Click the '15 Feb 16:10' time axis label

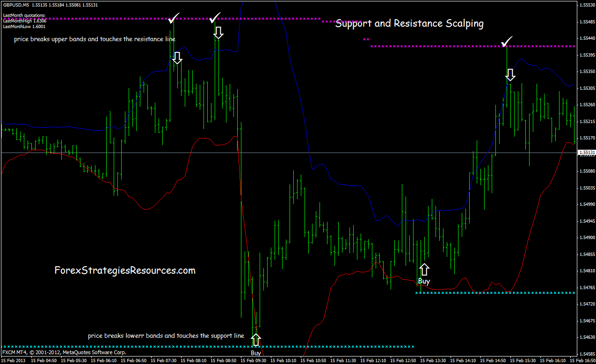552,361
